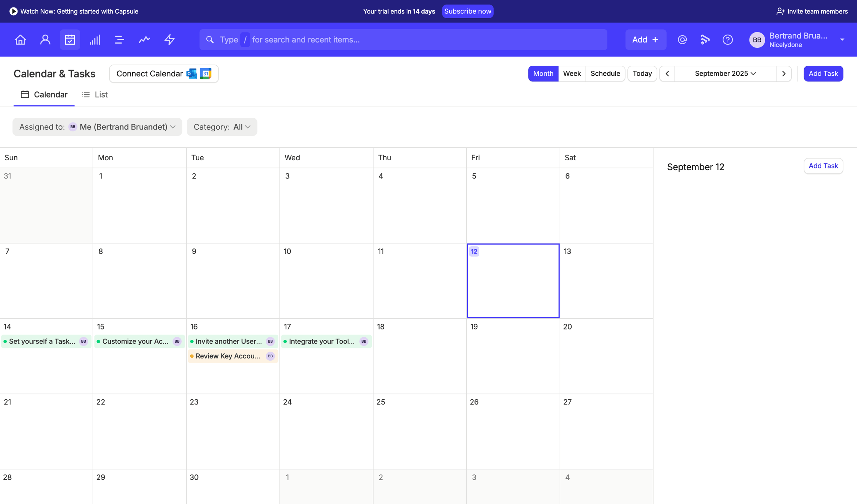Select September 18 day cell

click(x=420, y=356)
